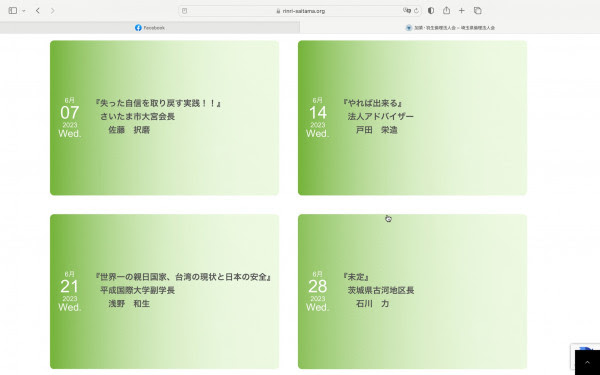Click the date number 14
The height and width of the screenshot is (375, 600).
(318, 113)
